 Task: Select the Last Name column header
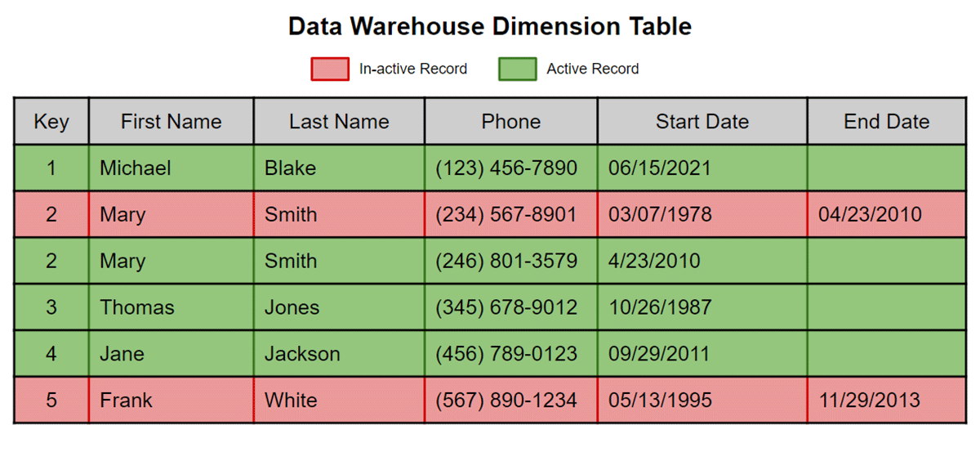point(339,122)
